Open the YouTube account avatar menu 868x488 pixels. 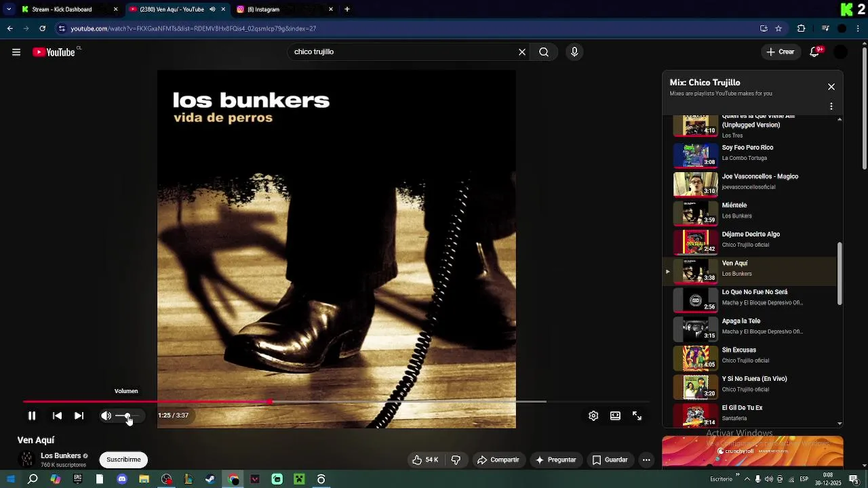click(841, 52)
